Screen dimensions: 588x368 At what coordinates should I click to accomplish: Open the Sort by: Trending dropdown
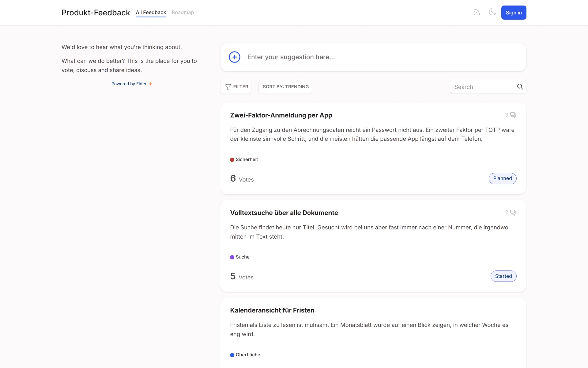285,87
